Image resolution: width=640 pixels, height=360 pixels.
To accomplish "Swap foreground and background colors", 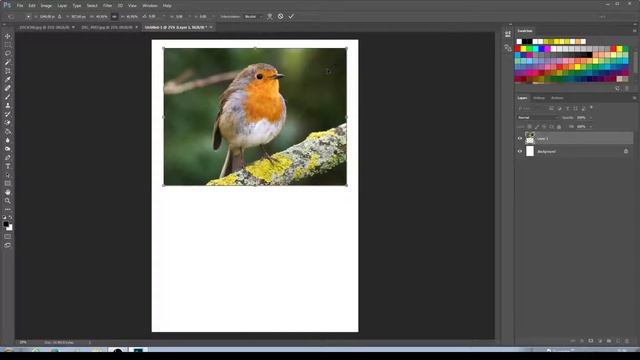I will [11, 218].
